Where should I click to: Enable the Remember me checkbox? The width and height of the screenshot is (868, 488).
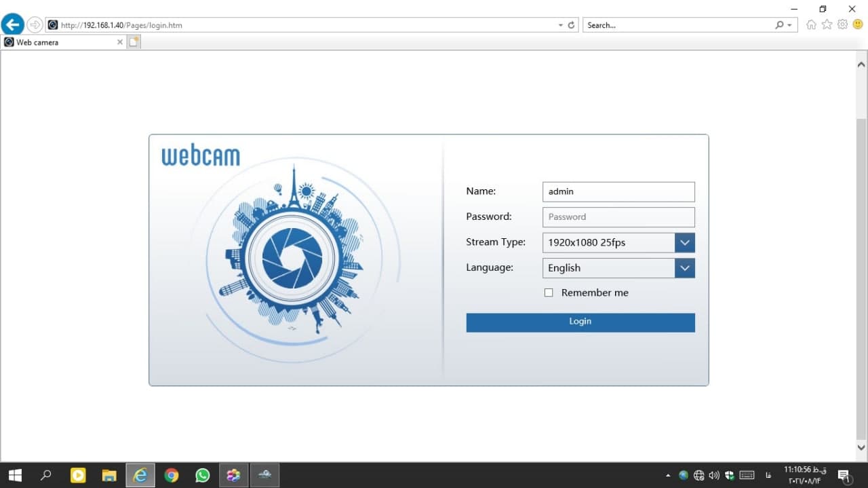(x=549, y=293)
